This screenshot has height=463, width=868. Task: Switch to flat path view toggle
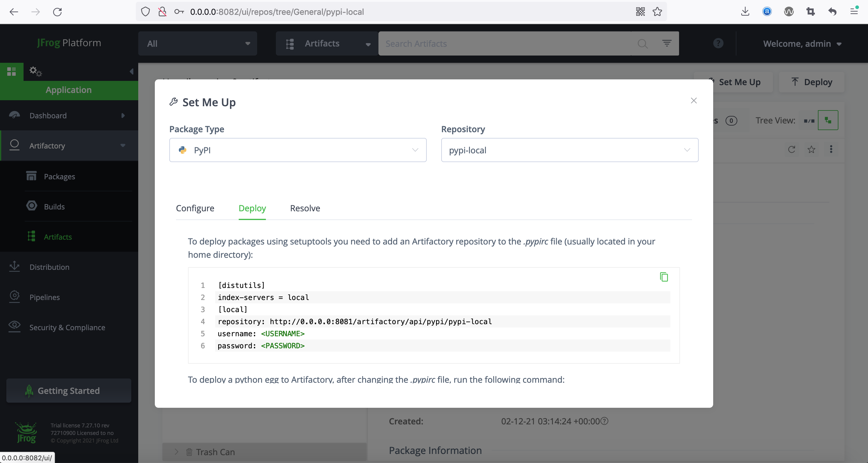809,120
